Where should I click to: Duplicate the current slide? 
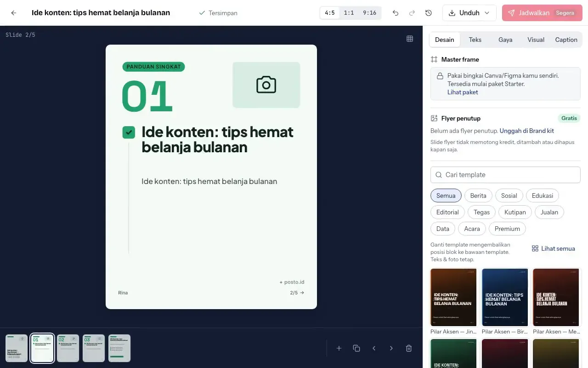(356, 348)
